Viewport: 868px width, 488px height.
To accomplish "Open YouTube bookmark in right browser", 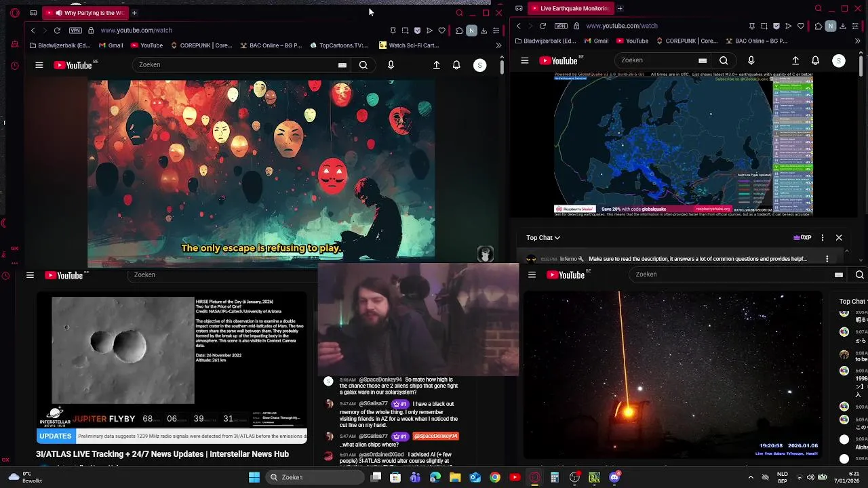I will point(631,41).
